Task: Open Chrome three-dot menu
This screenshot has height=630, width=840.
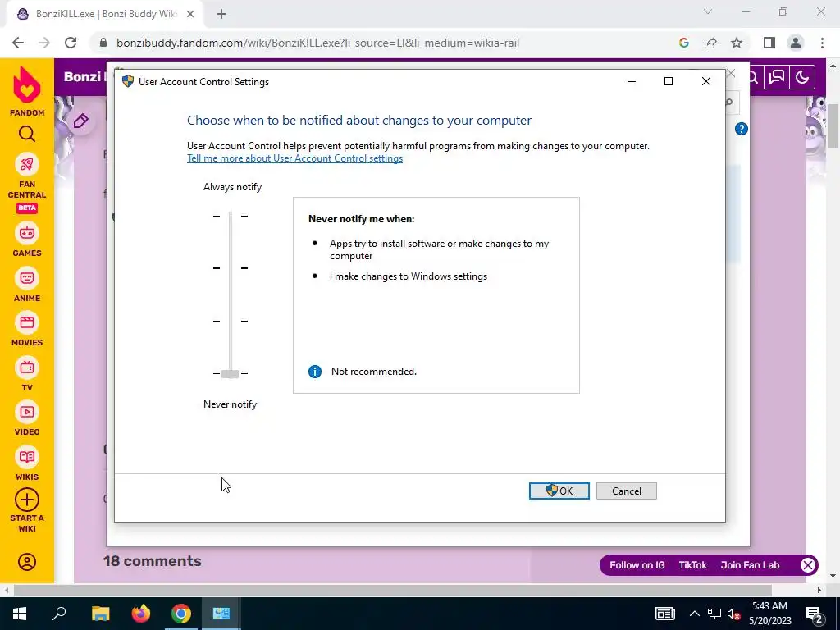Action: [822, 43]
